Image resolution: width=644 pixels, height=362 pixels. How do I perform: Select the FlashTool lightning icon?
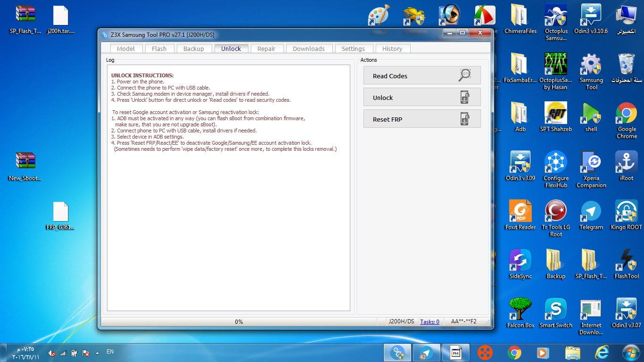tap(627, 264)
